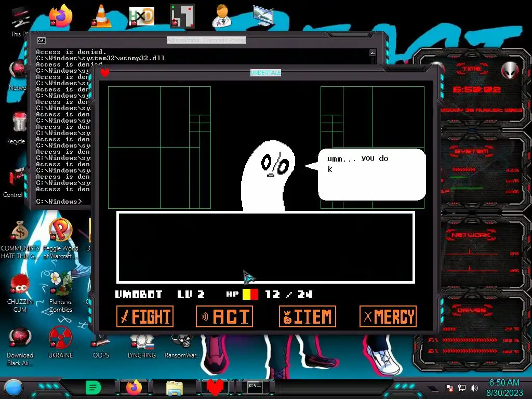Click the LV 2 level text
This screenshot has height=399, width=532.
(191, 294)
